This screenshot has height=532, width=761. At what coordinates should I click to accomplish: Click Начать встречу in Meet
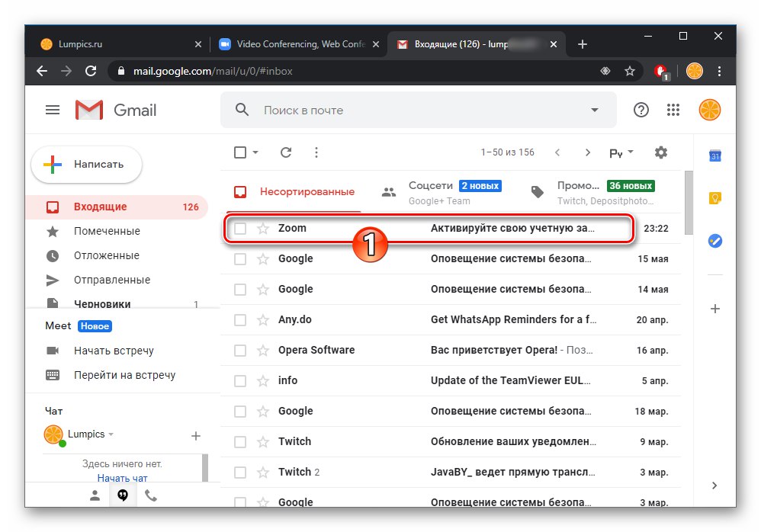(114, 351)
